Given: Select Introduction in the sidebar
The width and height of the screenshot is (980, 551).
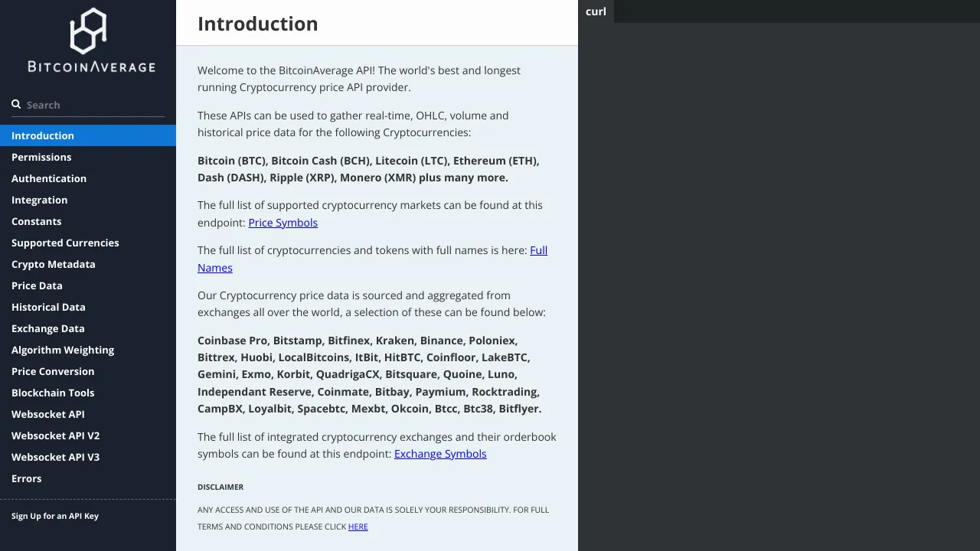Looking at the screenshot, I should (x=88, y=135).
